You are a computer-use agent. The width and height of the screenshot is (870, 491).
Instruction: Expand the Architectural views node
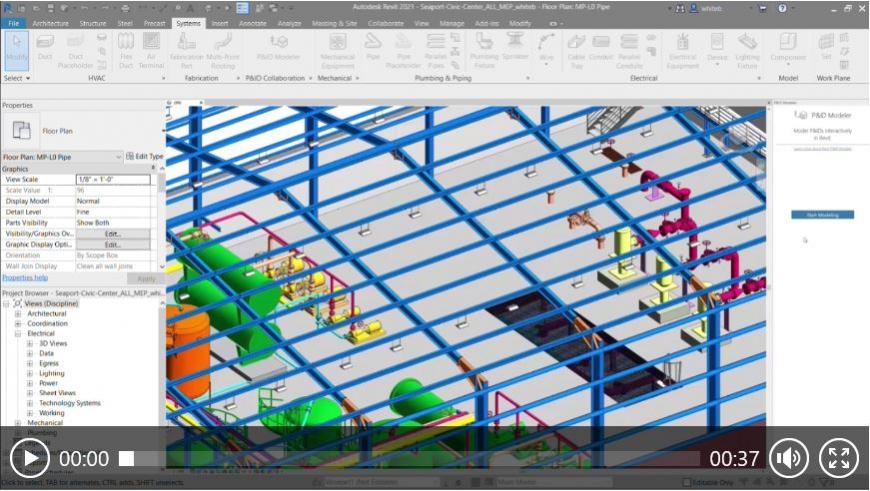tap(18, 314)
